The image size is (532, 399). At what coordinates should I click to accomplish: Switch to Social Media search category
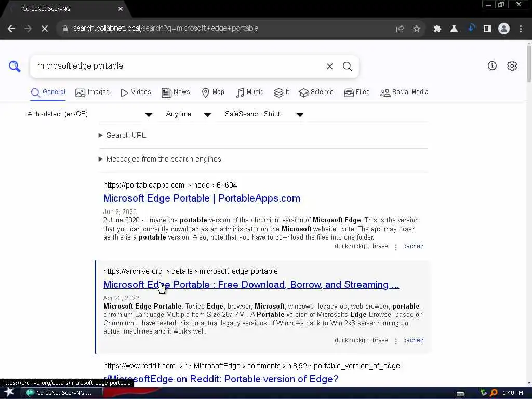click(404, 92)
